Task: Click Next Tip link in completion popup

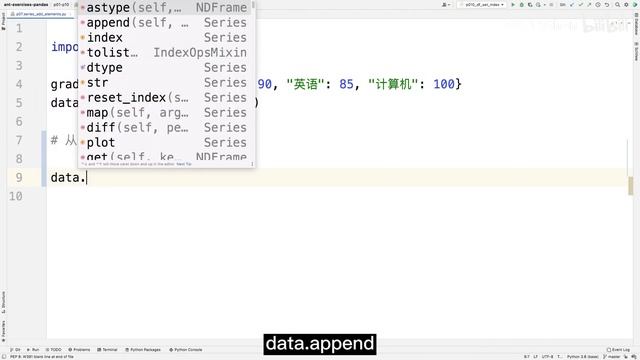Action: (x=184, y=164)
